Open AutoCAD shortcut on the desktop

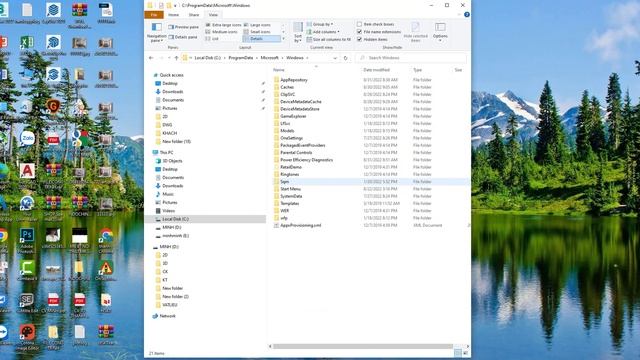pos(27,174)
